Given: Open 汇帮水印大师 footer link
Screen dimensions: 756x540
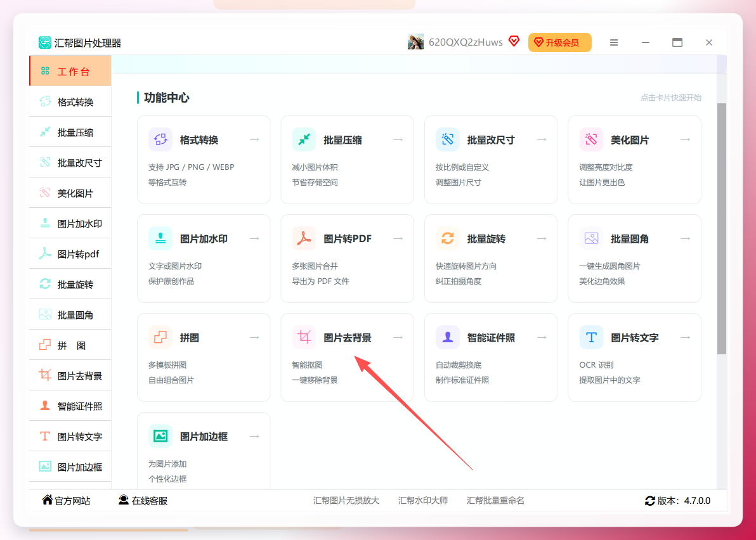Looking at the screenshot, I should point(423,501).
